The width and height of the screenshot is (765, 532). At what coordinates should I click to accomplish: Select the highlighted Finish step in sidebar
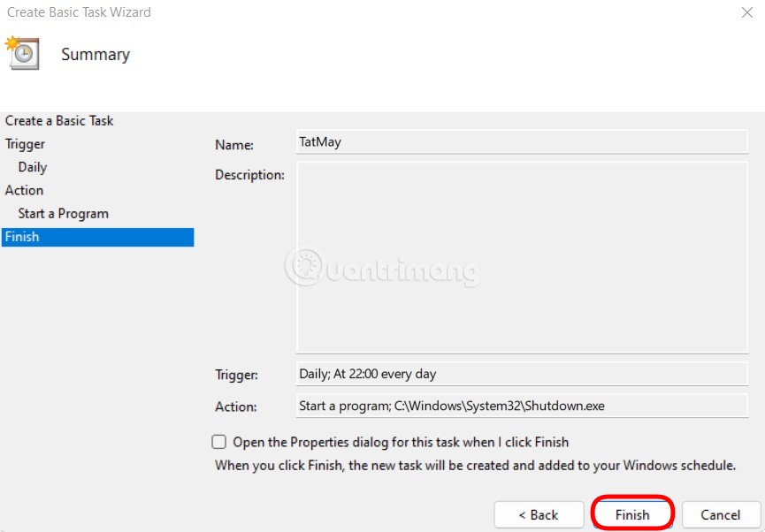97,237
